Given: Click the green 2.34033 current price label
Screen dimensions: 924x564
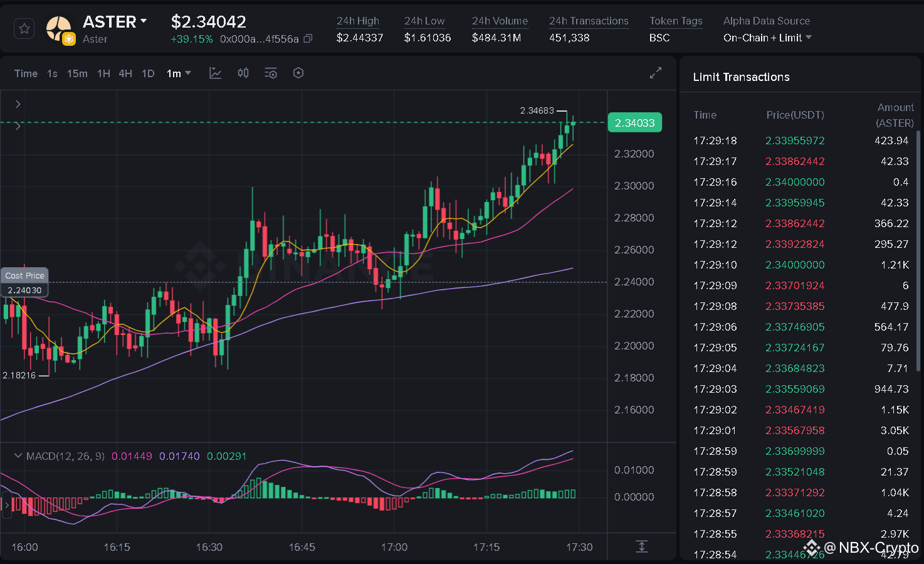Looking at the screenshot, I should [x=635, y=123].
